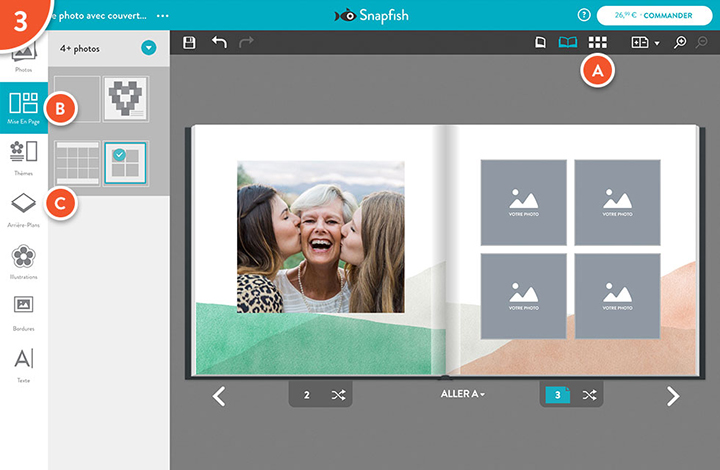Click the bottom-right Votre Photo placeholder
This screenshot has width=720, height=470.
tap(617, 296)
